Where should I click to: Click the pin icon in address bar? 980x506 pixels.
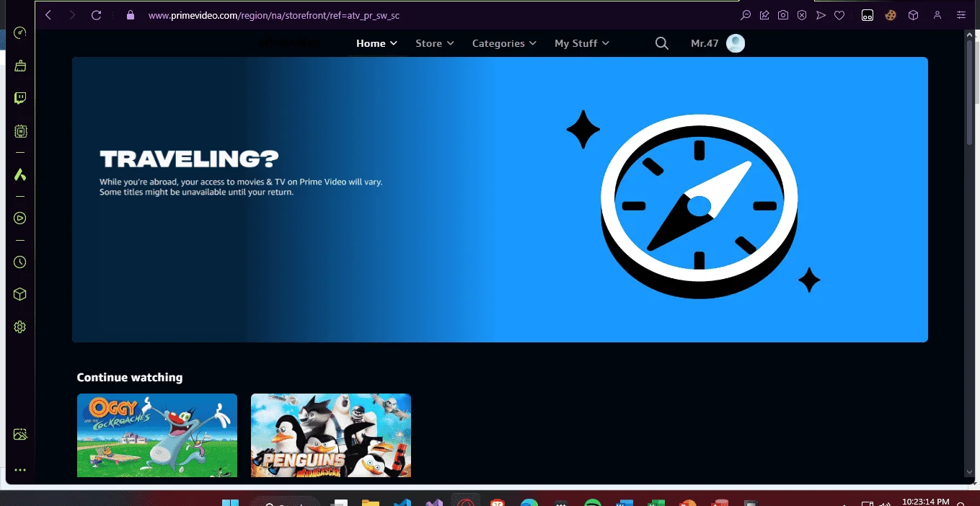(x=764, y=14)
